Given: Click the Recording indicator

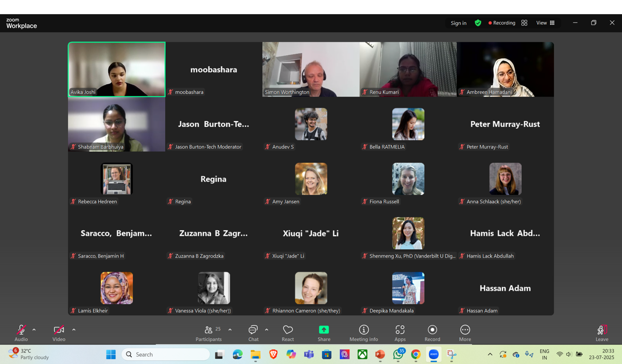Looking at the screenshot, I should coord(501,23).
